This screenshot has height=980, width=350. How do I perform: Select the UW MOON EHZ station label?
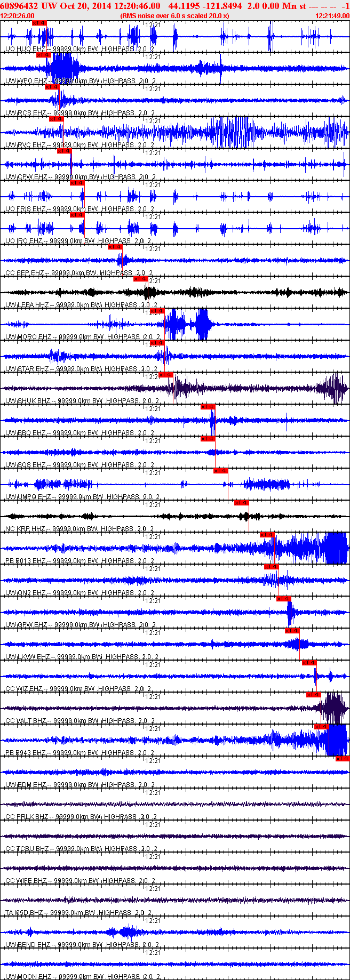(28, 977)
